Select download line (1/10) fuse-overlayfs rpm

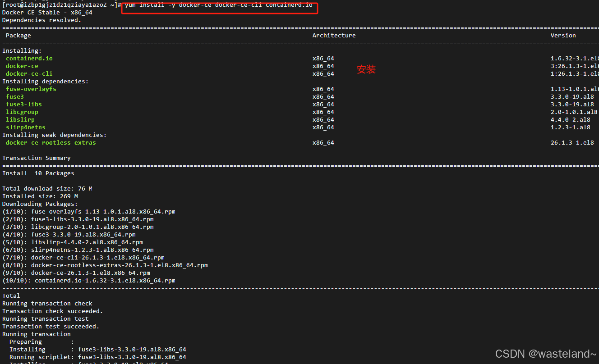pos(89,212)
